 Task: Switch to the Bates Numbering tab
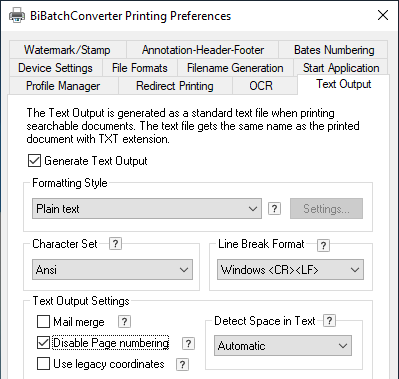[334, 50]
